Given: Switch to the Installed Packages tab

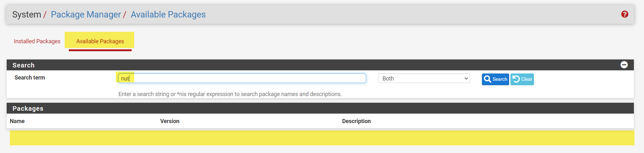Looking at the screenshot, I should point(37,41).
